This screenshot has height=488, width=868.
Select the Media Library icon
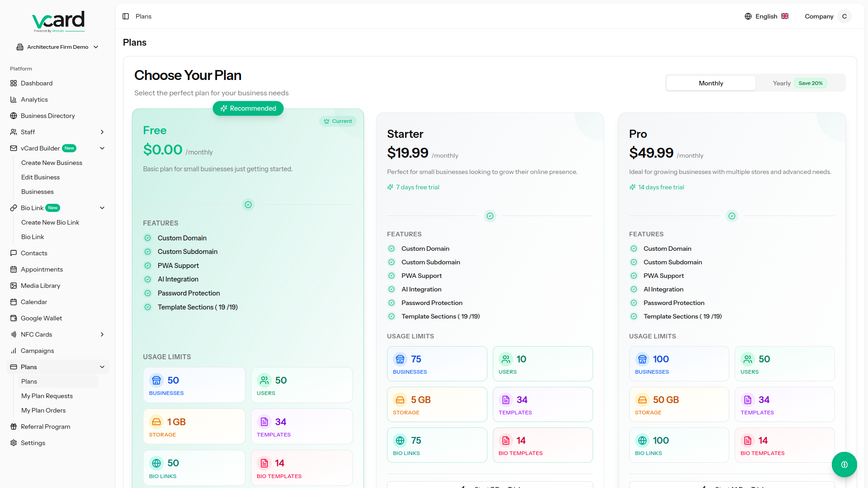(14, 286)
